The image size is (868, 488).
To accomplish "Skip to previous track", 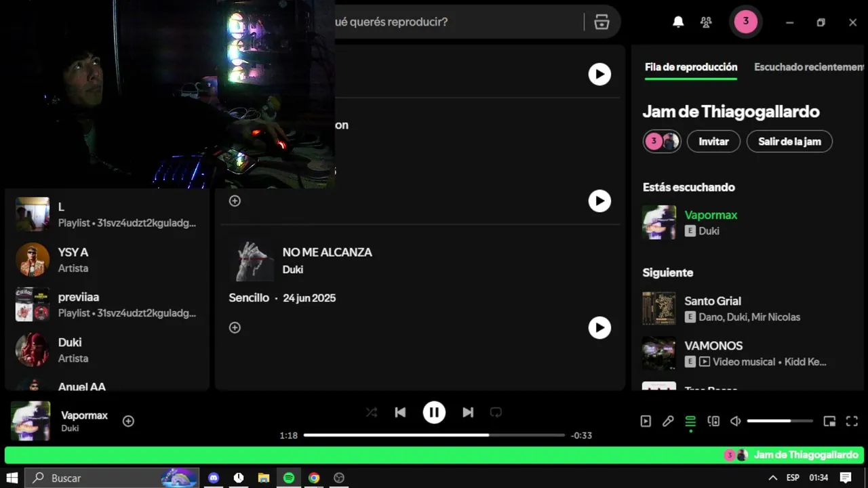I will (x=400, y=412).
